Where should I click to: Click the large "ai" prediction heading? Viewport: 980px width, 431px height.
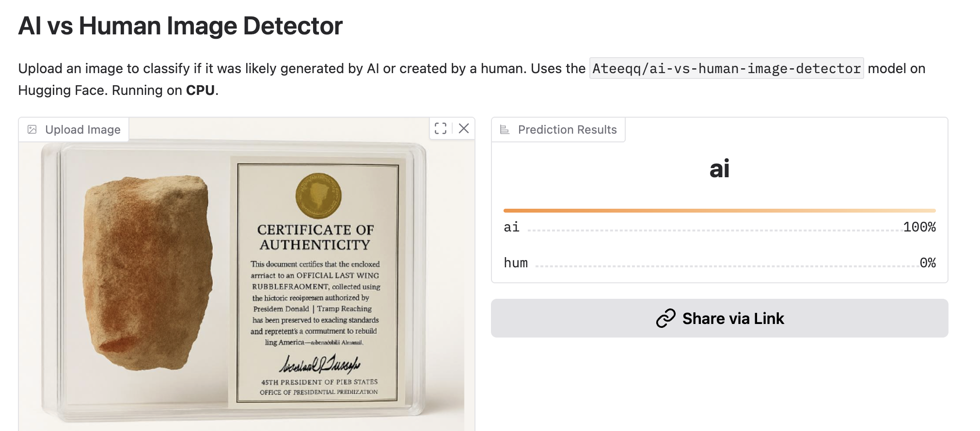click(719, 169)
